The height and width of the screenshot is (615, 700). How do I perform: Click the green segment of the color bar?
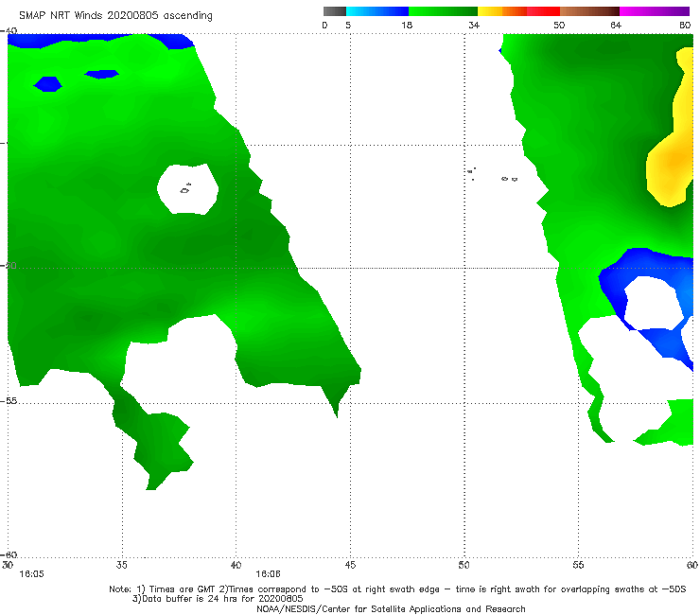coord(444,11)
